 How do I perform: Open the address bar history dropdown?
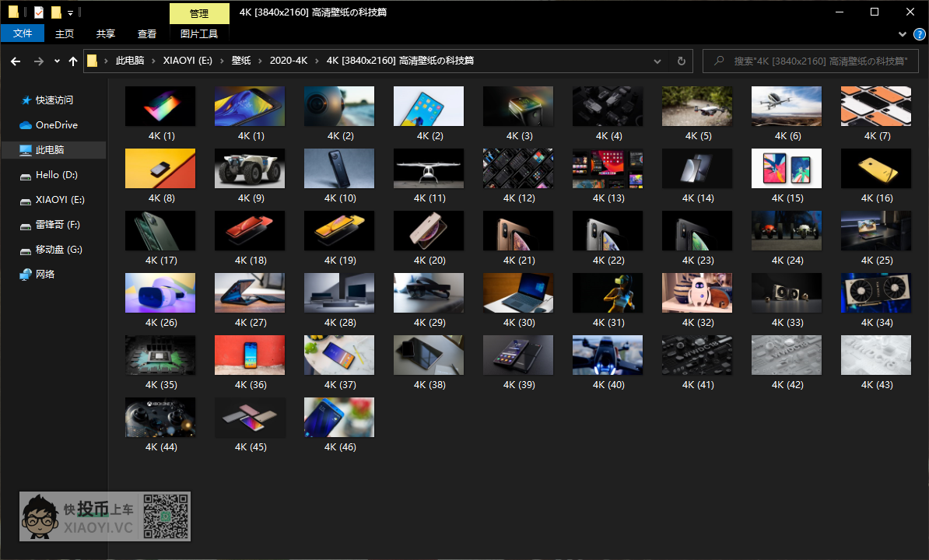coord(657,61)
